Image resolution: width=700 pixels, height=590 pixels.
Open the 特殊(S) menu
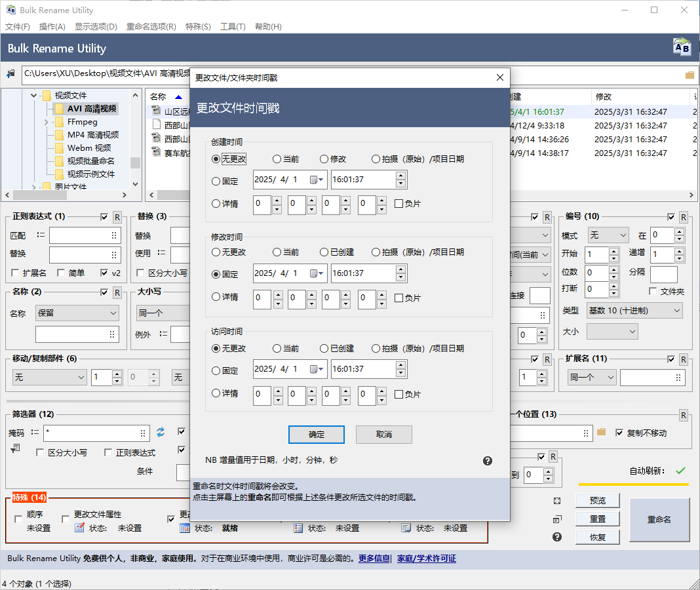(x=198, y=27)
